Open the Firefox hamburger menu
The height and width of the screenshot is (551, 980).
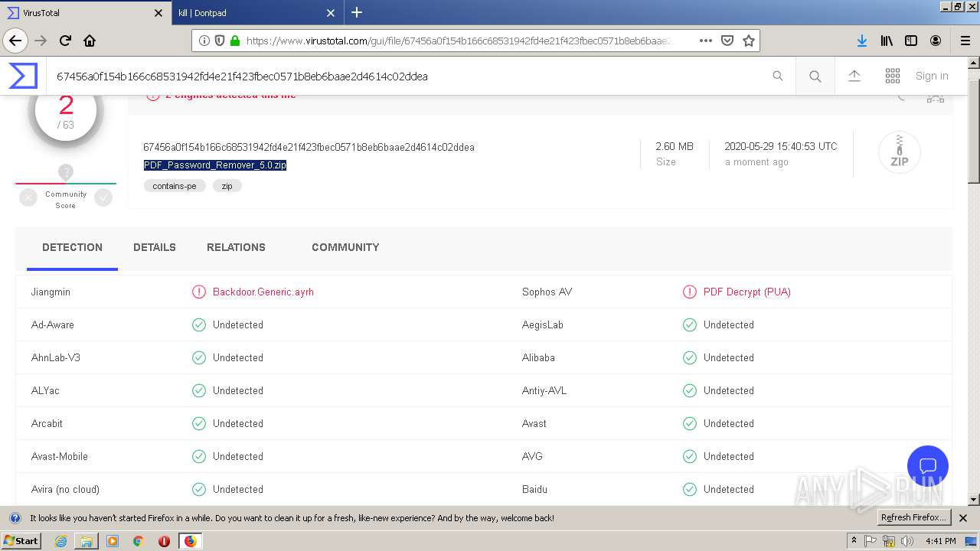965,41
